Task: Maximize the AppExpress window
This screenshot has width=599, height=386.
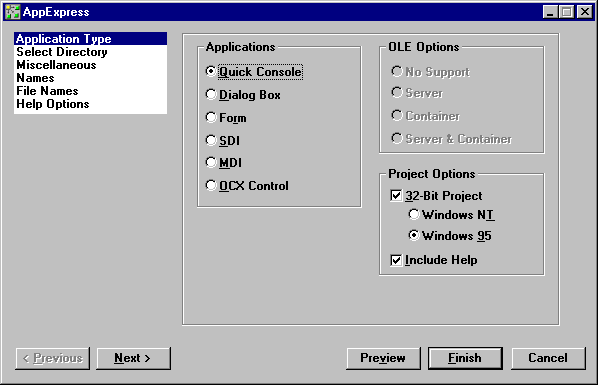Action: pos(567,12)
